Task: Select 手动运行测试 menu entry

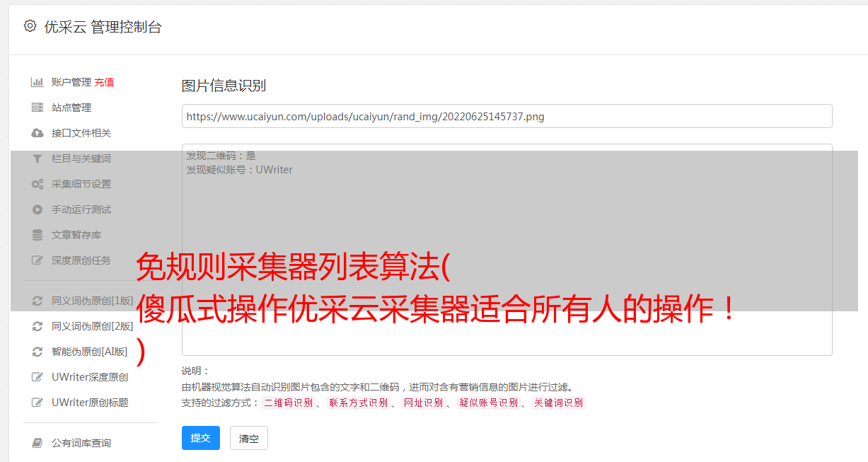Action: click(81, 209)
